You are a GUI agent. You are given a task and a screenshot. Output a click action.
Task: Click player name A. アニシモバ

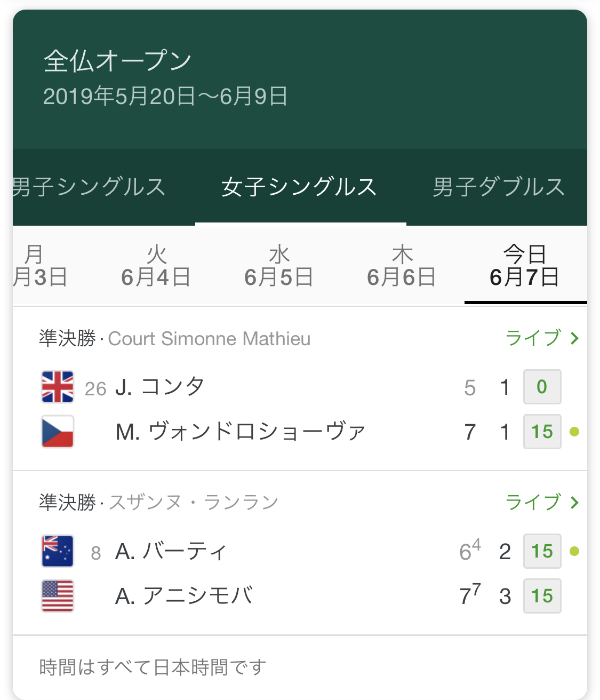pos(185,596)
